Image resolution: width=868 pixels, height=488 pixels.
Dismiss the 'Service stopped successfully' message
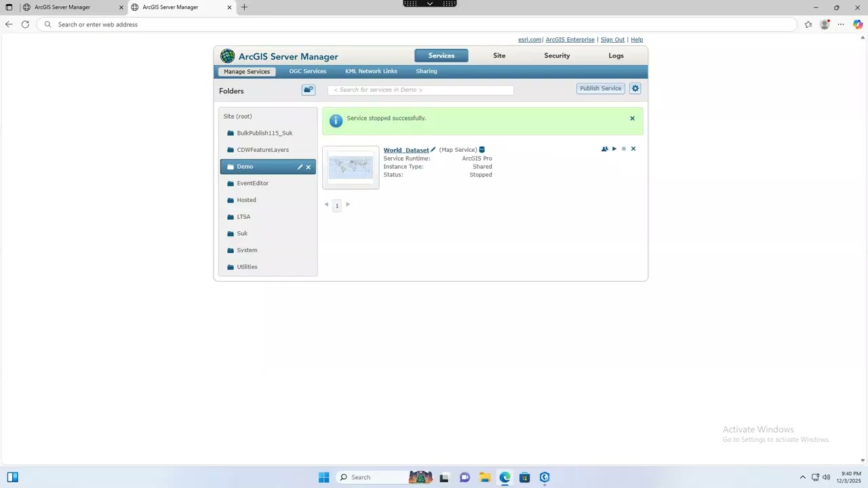pyautogui.click(x=633, y=119)
